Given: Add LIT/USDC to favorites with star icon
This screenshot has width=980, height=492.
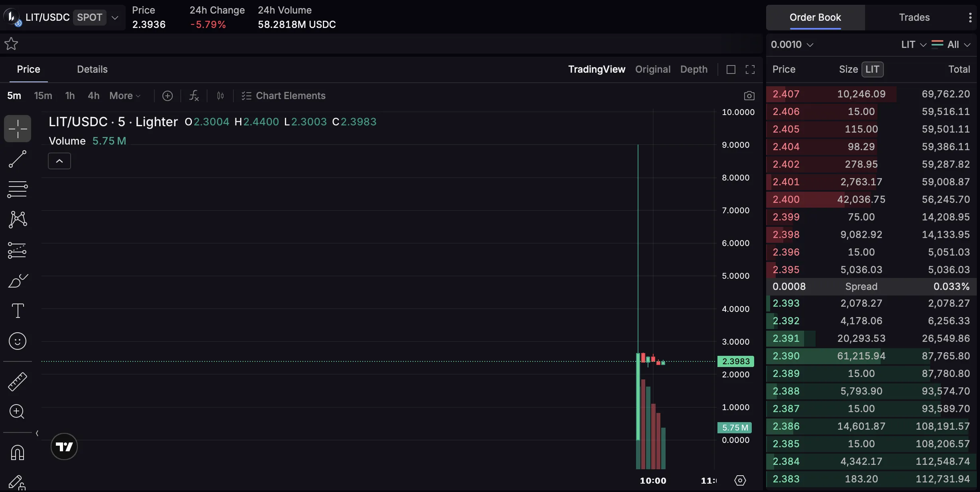Looking at the screenshot, I should [11, 44].
